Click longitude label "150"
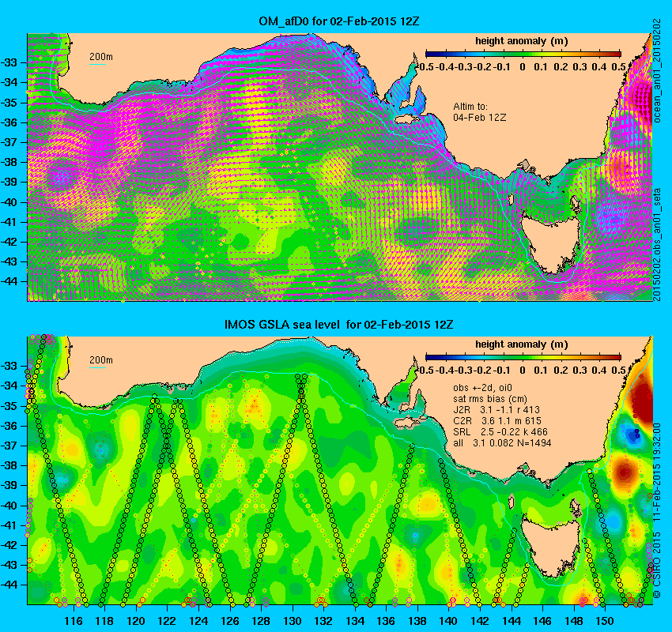Viewport: 672px width, 632px height. (x=605, y=621)
